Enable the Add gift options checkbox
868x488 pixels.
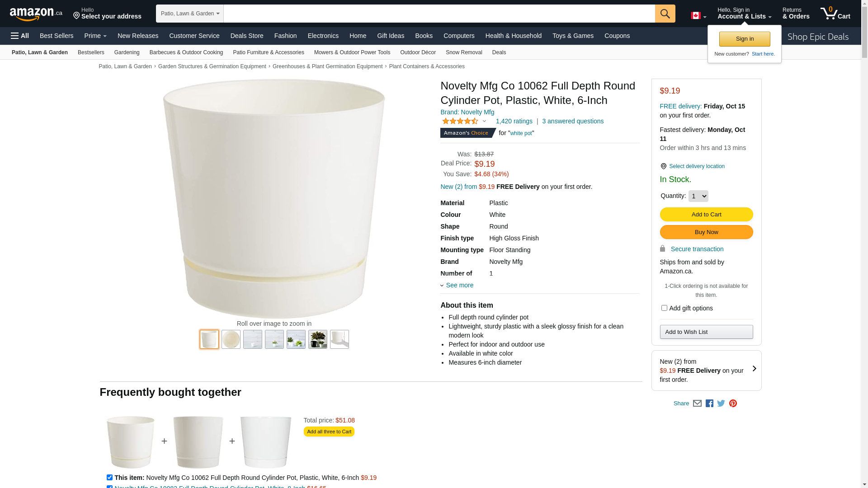point(664,308)
